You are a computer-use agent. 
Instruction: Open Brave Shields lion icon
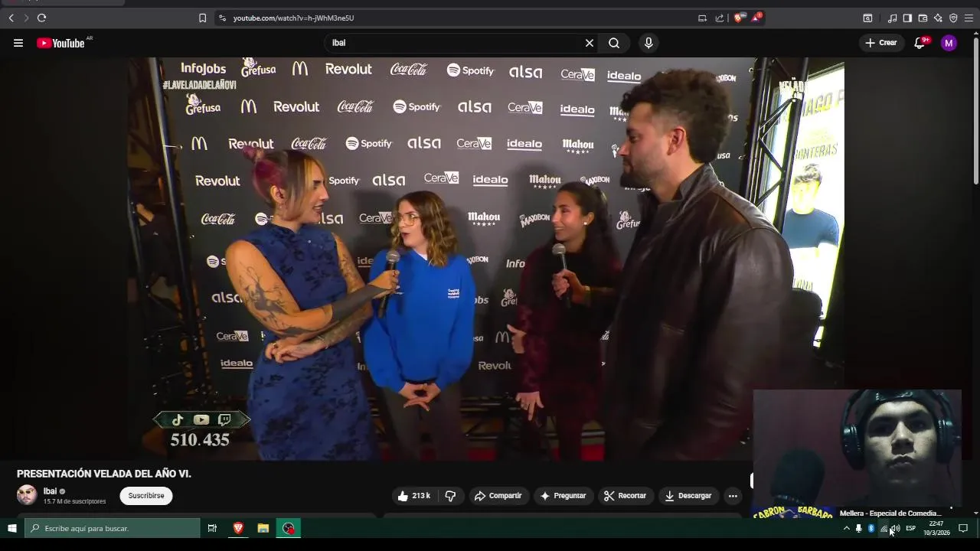click(x=738, y=18)
